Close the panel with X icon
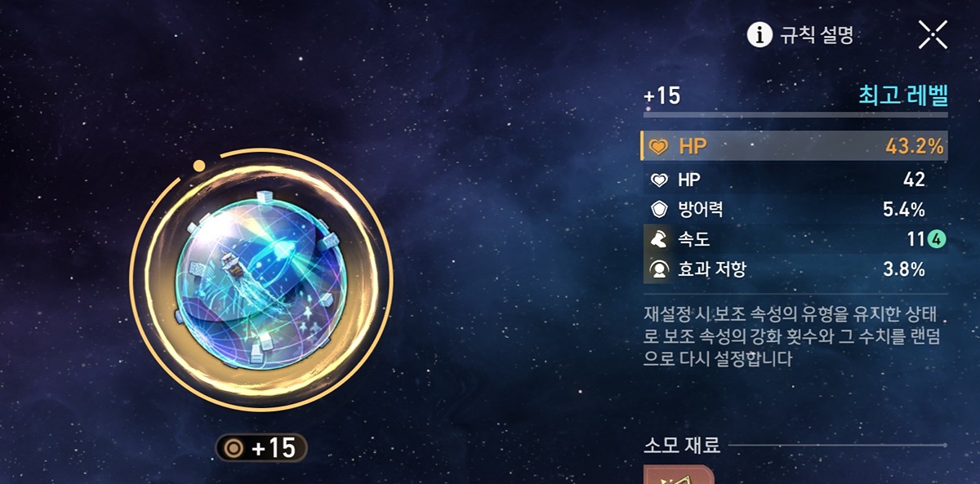This screenshot has width=980, height=484. (x=933, y=34)
